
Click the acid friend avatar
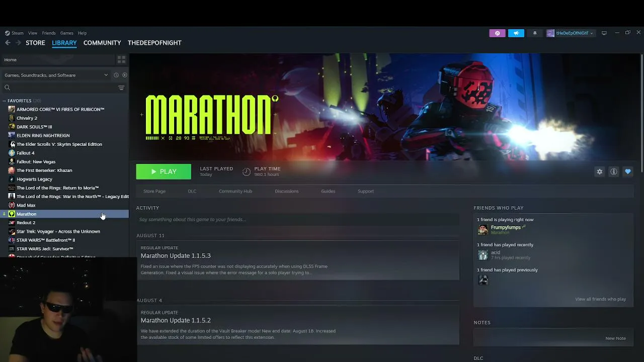pos(483,255)
